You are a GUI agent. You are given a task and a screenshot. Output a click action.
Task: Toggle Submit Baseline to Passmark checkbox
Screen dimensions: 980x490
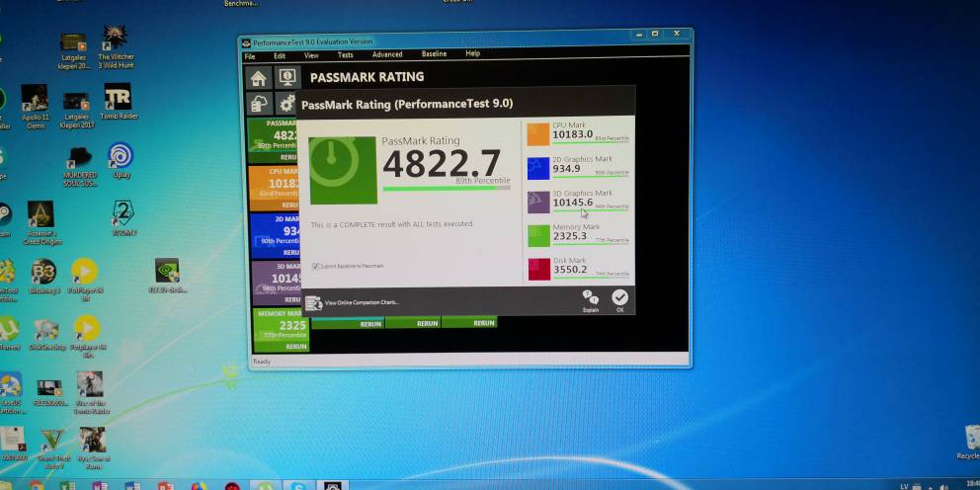315,267
